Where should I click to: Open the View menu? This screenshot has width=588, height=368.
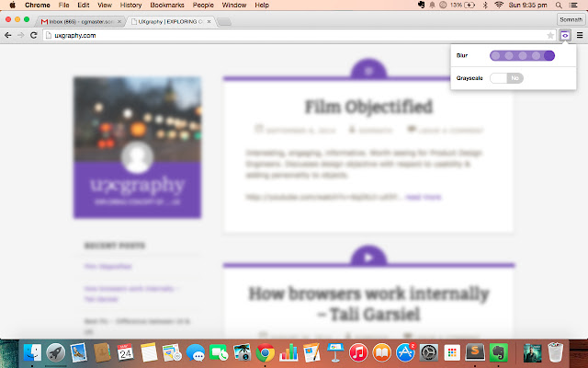(x=105, y=6)
